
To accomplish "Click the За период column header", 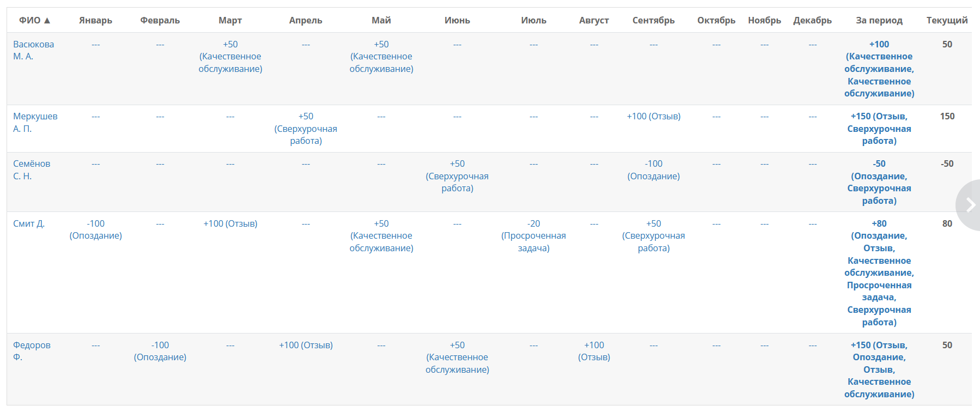I will point(879,20).
